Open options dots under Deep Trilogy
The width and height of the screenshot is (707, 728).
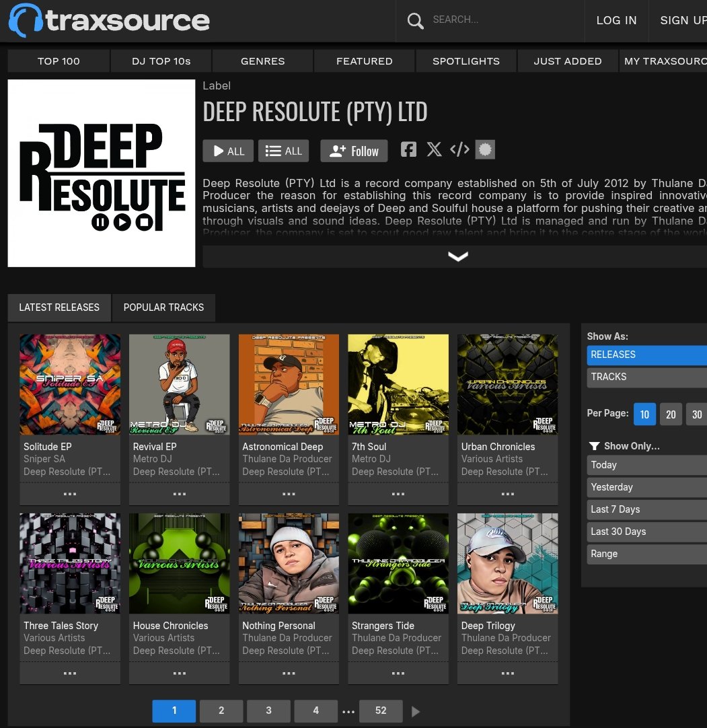507,674
